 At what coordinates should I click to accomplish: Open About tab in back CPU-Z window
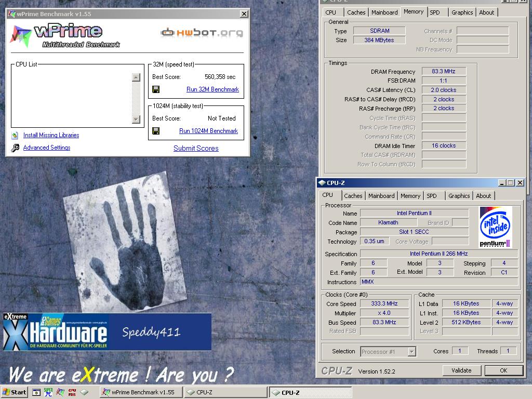pyautogui.click(x=486, y=12)
